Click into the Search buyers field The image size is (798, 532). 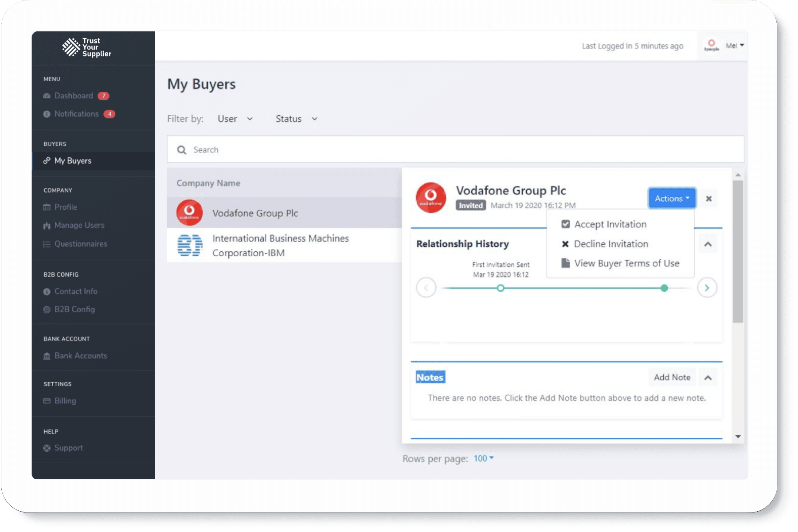point(455,149)
